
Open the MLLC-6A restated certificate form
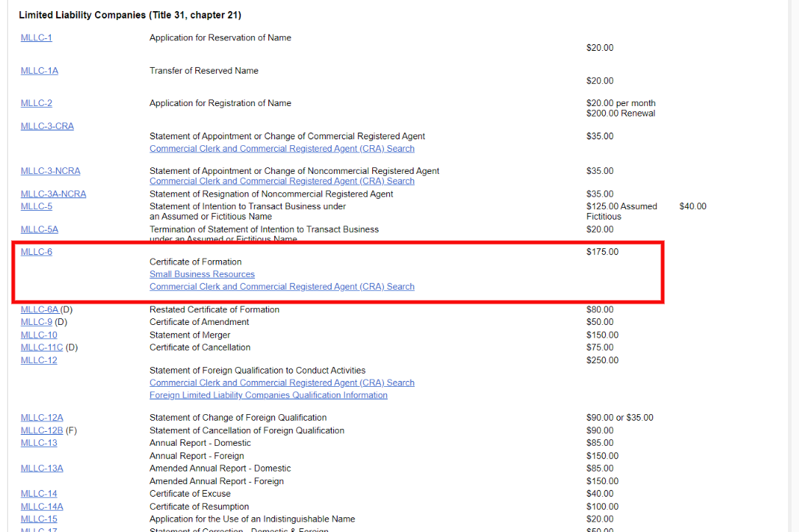coord(39,309)
